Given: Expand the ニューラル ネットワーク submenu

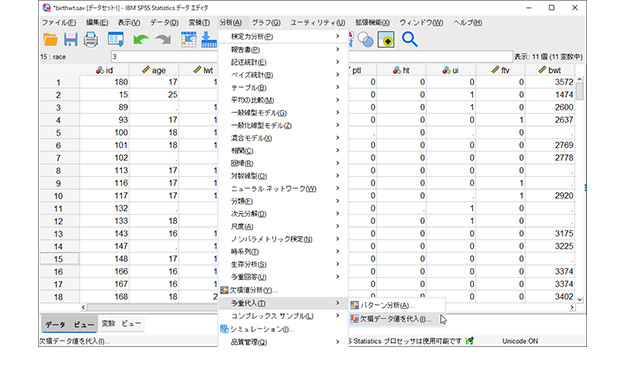Looking at the screenshot, I should 283,188.
